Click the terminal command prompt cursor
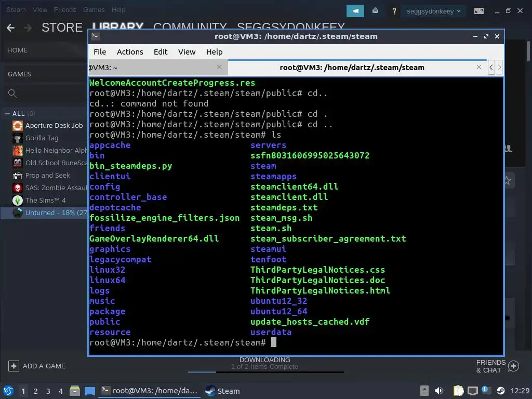Image resolution: width=532 pixels, height=399 pixels. [x=274, y=342]
